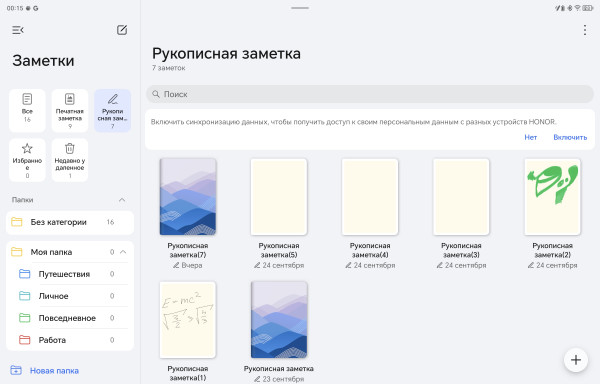600x384 pixels.
Task: Open the Без категории folder
Action: coord(70,222)
